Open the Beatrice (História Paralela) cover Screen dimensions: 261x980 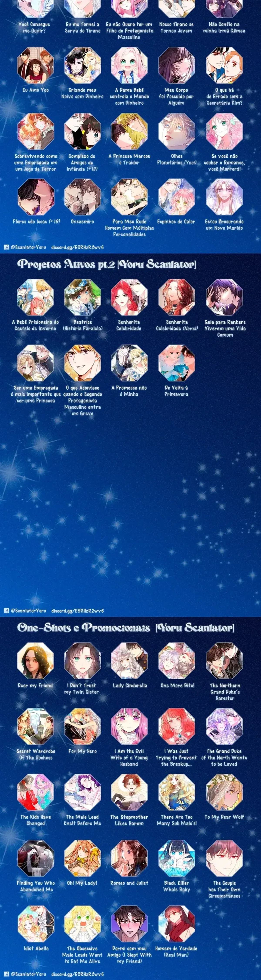[x=83, y=298]
